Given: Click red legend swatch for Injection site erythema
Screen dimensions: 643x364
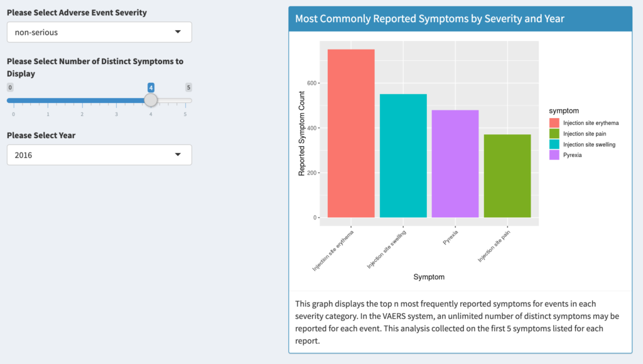Looking at the screenshot, I should point(554,123).
